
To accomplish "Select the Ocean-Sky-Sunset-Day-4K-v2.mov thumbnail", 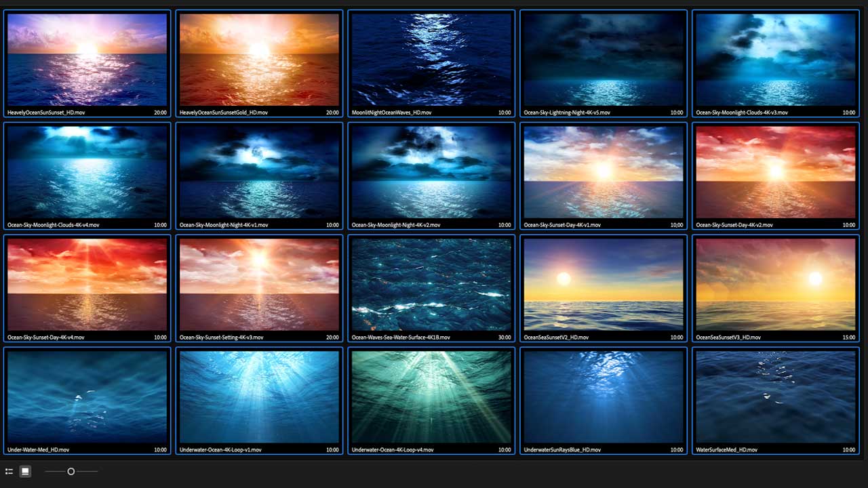I will click(776, 172).
